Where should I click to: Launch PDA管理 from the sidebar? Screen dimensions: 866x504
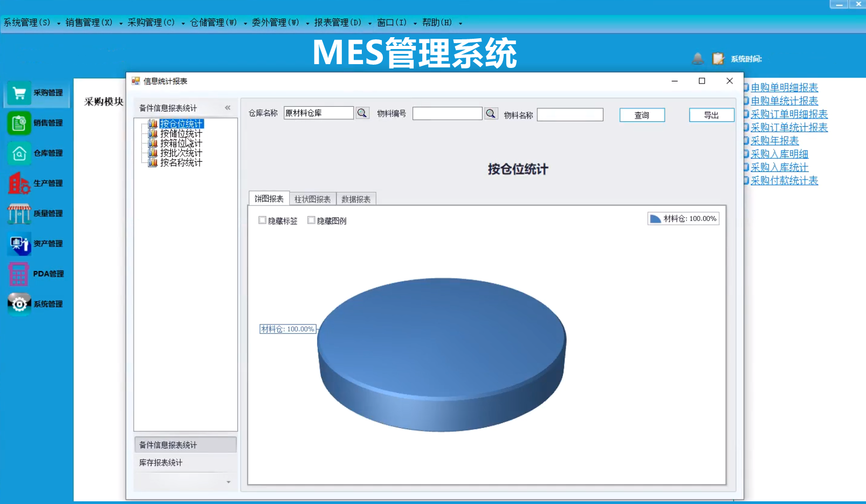coord(37,274)
